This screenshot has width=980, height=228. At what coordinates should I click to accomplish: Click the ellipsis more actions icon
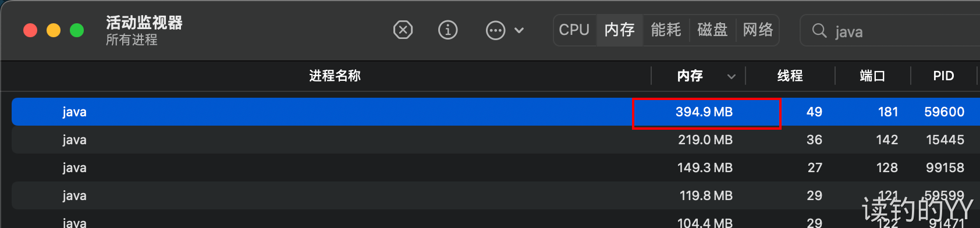pyautogui.click(x=495, y=30)
